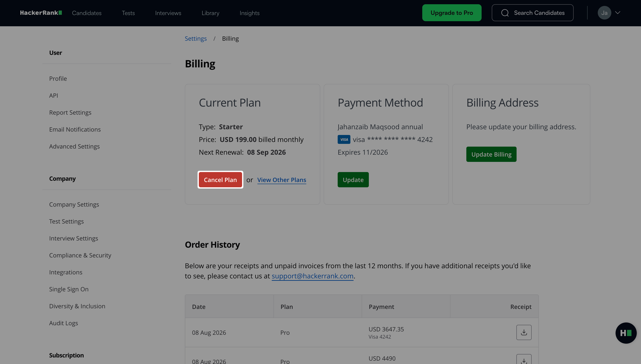Click the support@hackerrank.com email link

[x=312, y=276]
